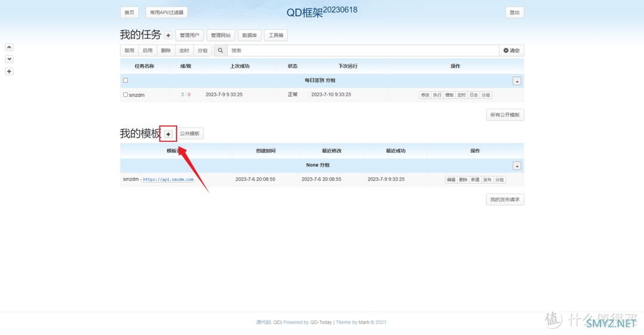The image size is (644, 335).
Task: Click 执行 to run smzdm task
Action: (438, 95)
